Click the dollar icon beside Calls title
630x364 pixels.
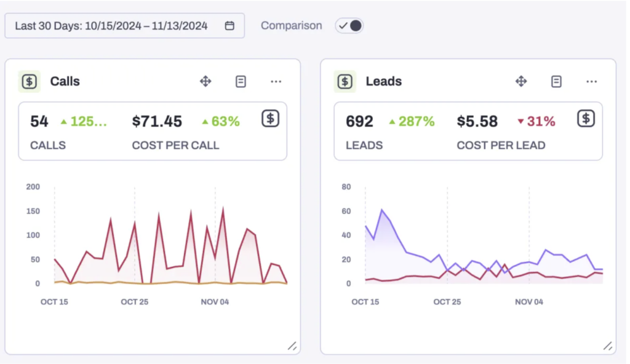pyautogui.click(x=30, y=82)
